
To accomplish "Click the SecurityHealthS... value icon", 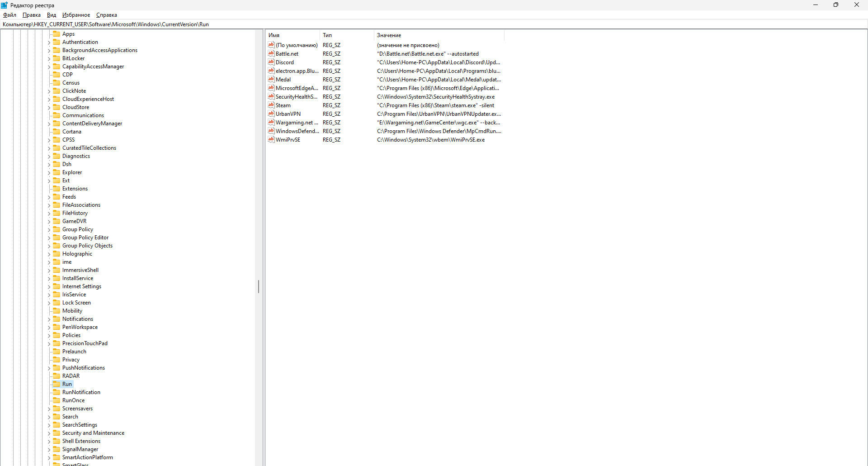I will tap(271, 96).
